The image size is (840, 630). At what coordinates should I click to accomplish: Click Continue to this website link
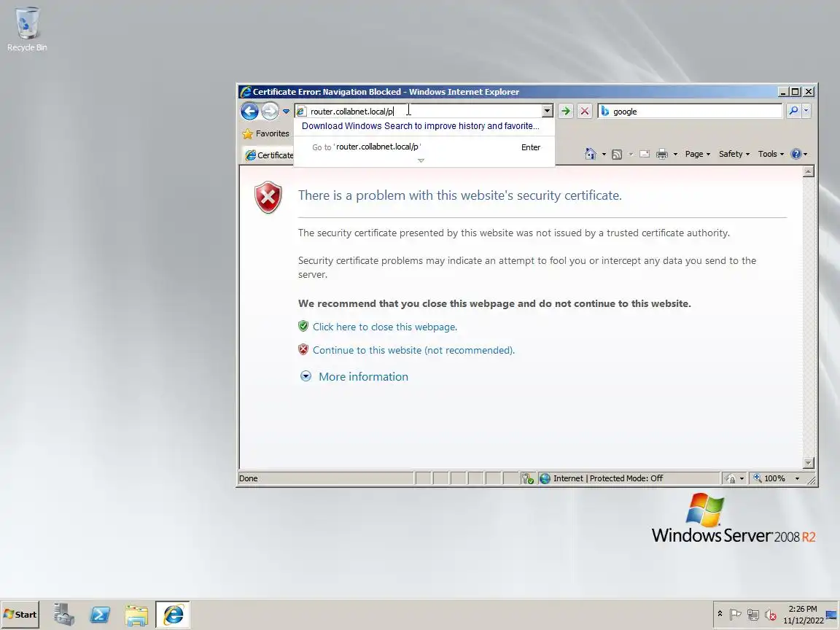[x=413, y=350]
